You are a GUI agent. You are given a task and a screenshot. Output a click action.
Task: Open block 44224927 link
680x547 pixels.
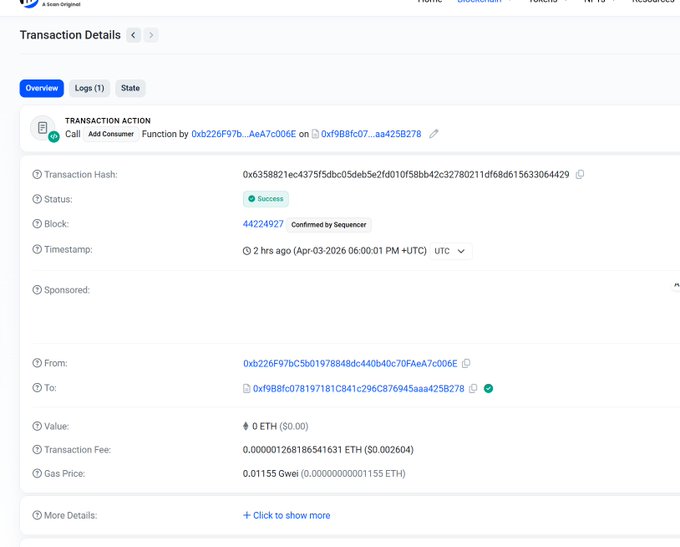click(x=263, y=224)
